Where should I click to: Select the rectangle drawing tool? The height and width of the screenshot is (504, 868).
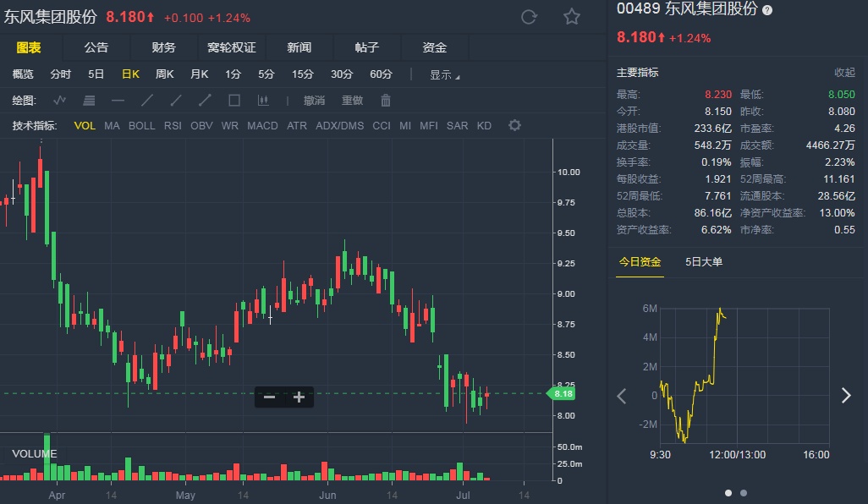click(x=234, y=100)
